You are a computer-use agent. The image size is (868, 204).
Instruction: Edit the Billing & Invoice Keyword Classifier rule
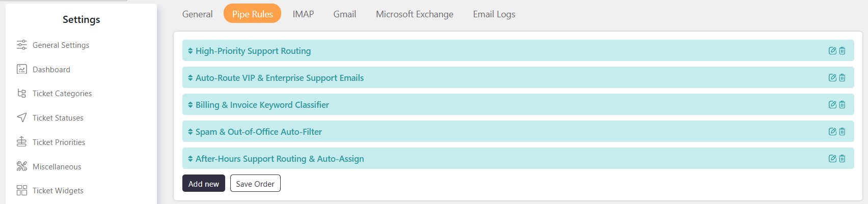(x=832, y=105)
